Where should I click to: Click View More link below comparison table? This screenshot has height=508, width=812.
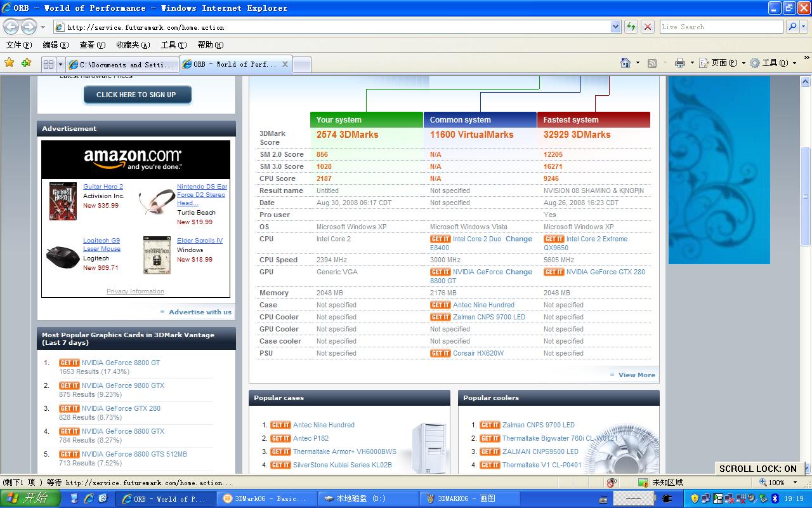tap(636, 375)
